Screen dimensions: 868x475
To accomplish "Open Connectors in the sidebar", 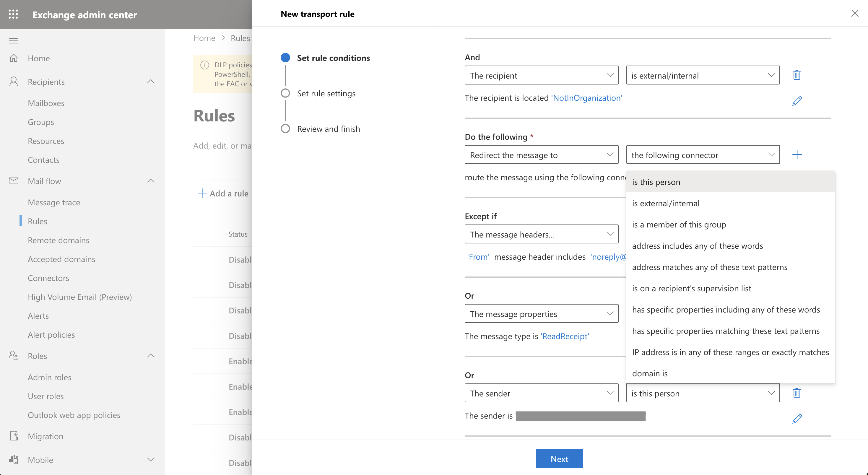I will pyautogui.click(x=48, y=278).
